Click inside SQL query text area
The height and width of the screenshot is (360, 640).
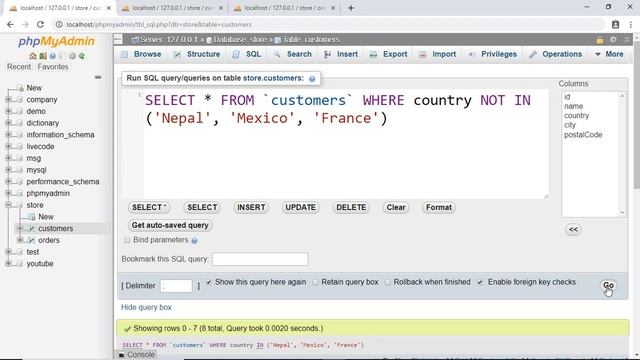[345, 144]
